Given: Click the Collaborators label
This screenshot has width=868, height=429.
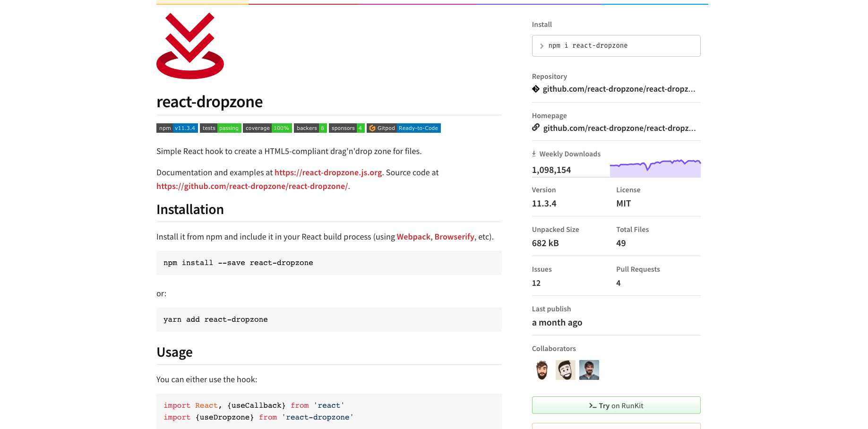Looking at the screenshot, I should point(554,349).
